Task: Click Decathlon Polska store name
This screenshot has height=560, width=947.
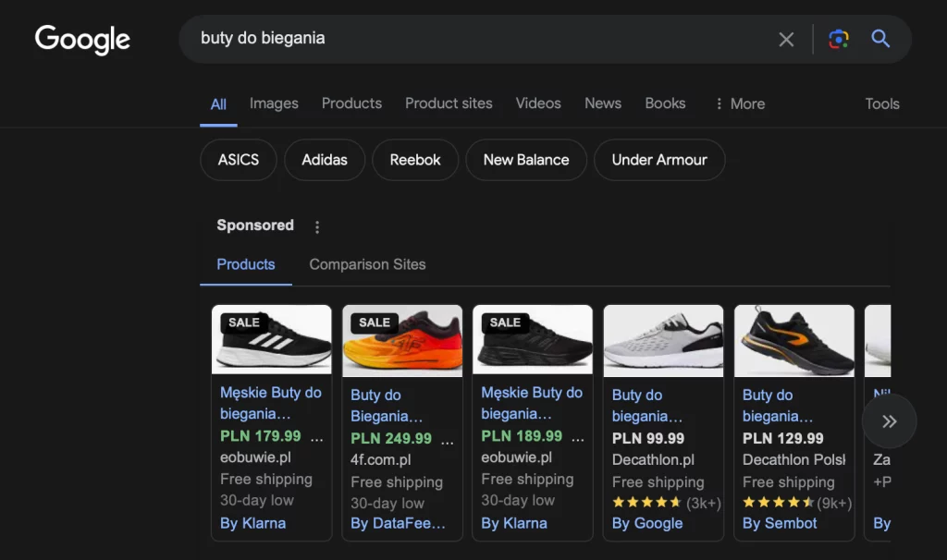Action: tap(794, 460)
